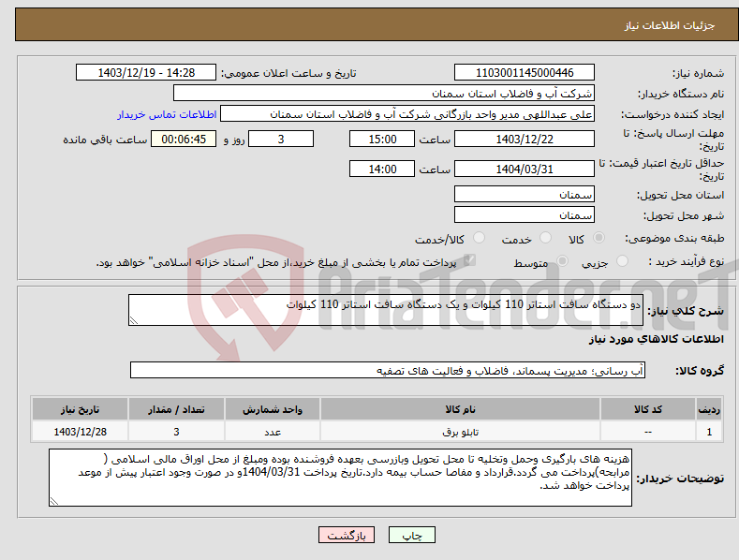Click the request creator field علی عبداللهی

click(x=407, y=114)
